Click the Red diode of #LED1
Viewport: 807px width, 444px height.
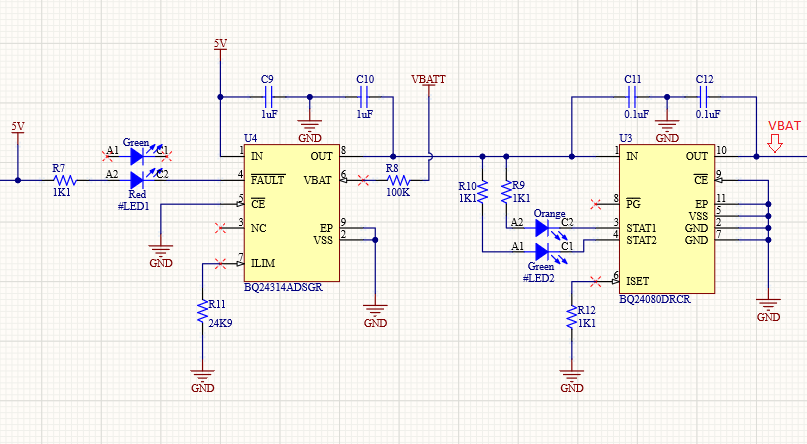138,180
